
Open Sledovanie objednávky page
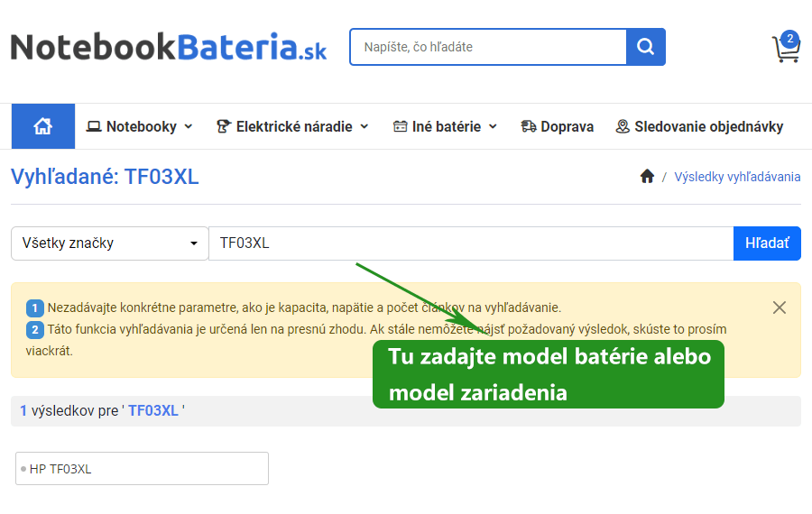[x=708, y=126]
